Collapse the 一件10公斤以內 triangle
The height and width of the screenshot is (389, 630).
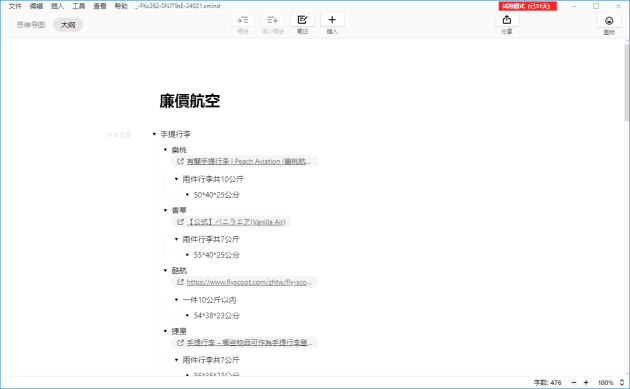pos(176,300)
